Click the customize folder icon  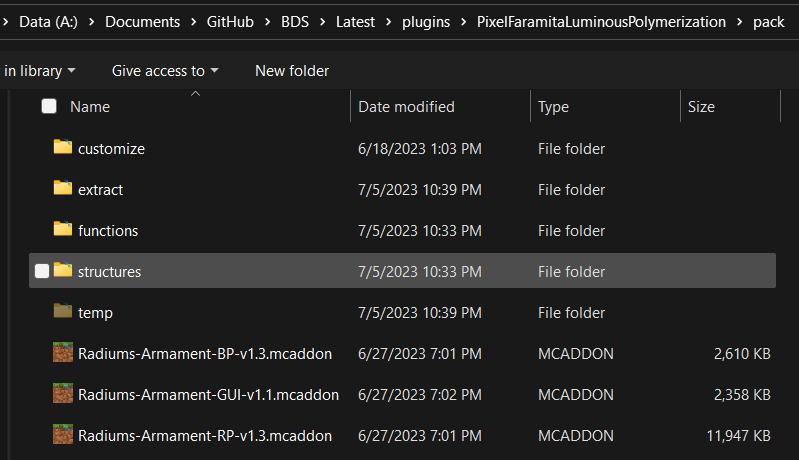click(x=63, y=148)
